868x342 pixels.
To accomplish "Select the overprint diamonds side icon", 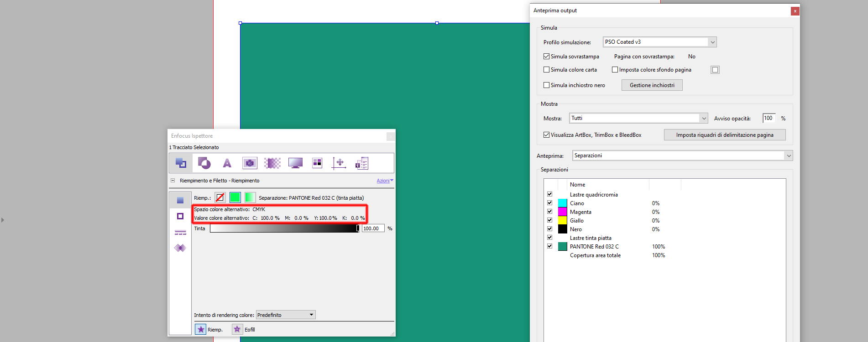I will tap(180, 248).
